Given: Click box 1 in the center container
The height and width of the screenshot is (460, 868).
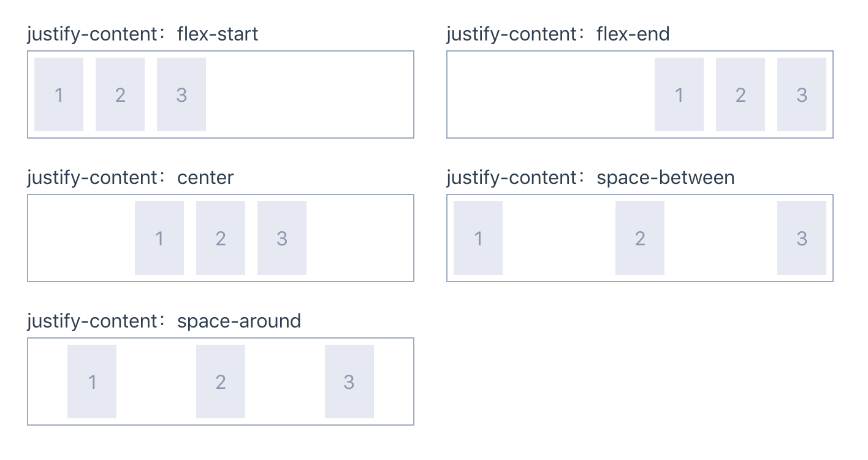Looking at the screenshot, I should [159, 238].
